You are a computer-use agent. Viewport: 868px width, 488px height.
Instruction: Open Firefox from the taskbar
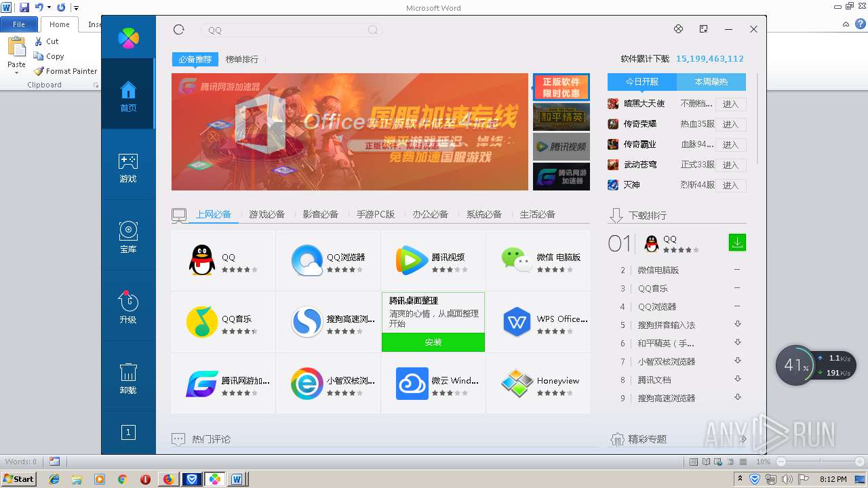pos(168,479)
